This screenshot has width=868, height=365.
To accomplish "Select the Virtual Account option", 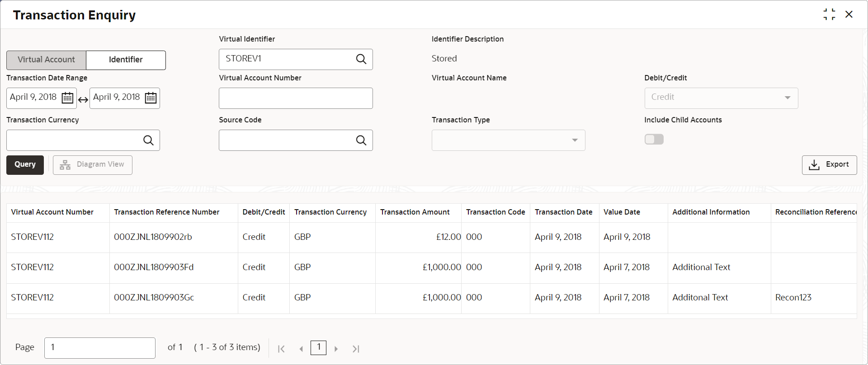I will [x=46, y=60].
